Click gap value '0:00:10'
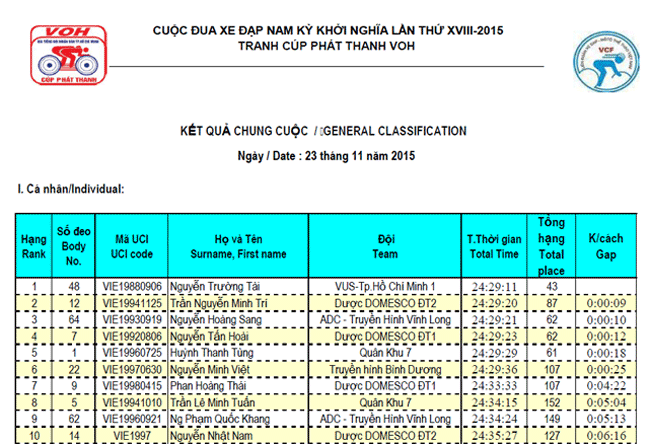 tap(606, 320)
